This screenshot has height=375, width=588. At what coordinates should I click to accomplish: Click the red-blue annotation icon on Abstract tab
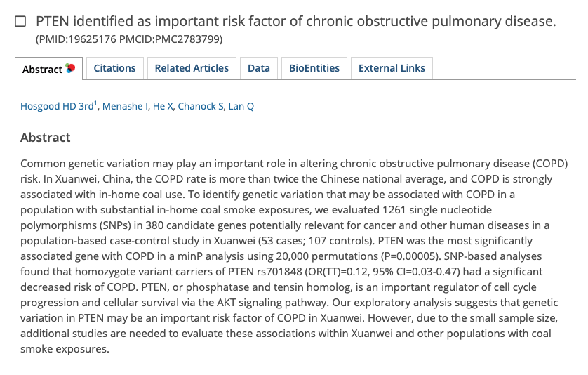[70, 68]
